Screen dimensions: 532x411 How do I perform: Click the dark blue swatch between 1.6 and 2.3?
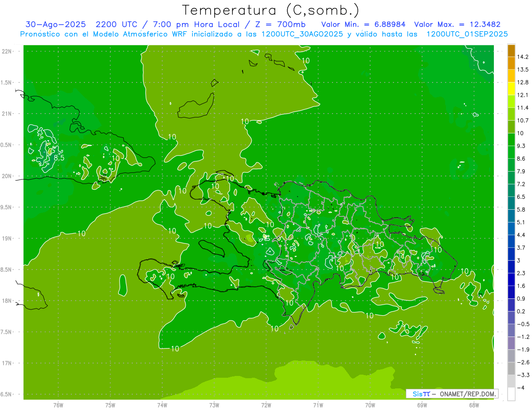(x=511, y=279)
